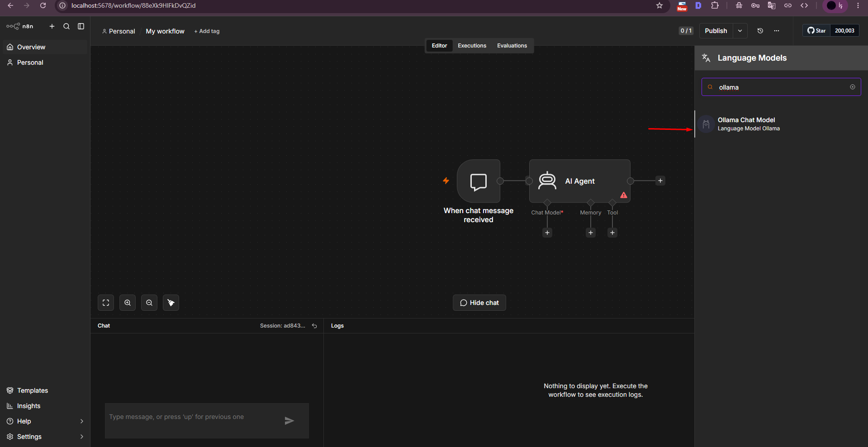The image size is (868, 447).
Task: Bookmark this page with the star icon
Action: (659, 5)
